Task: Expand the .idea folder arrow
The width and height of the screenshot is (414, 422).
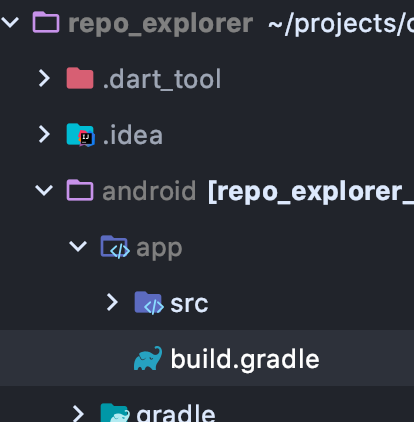Action: tap(44, 134)
